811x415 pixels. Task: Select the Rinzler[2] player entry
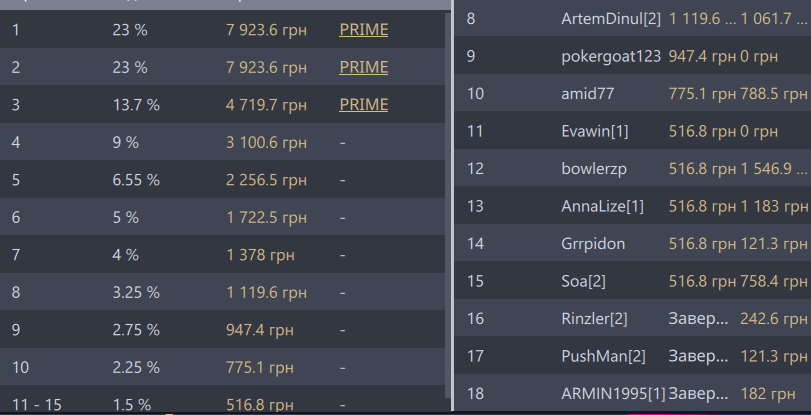[594, 318]
